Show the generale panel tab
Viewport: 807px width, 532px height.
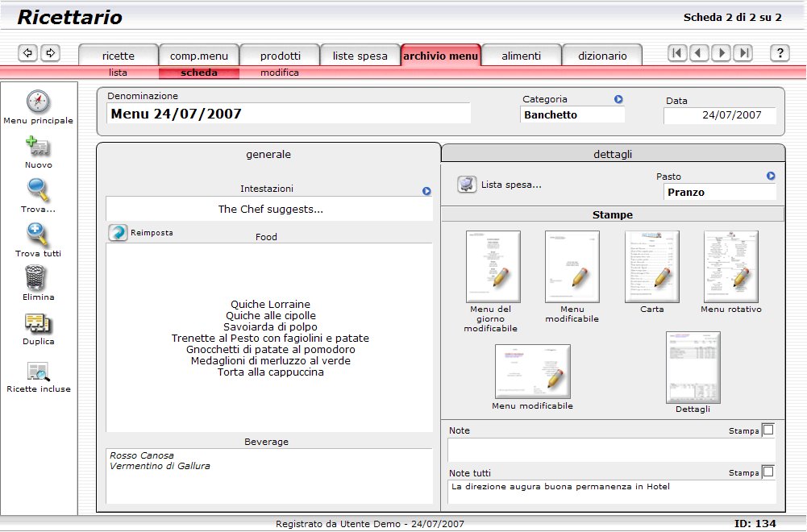pos(268,154)
